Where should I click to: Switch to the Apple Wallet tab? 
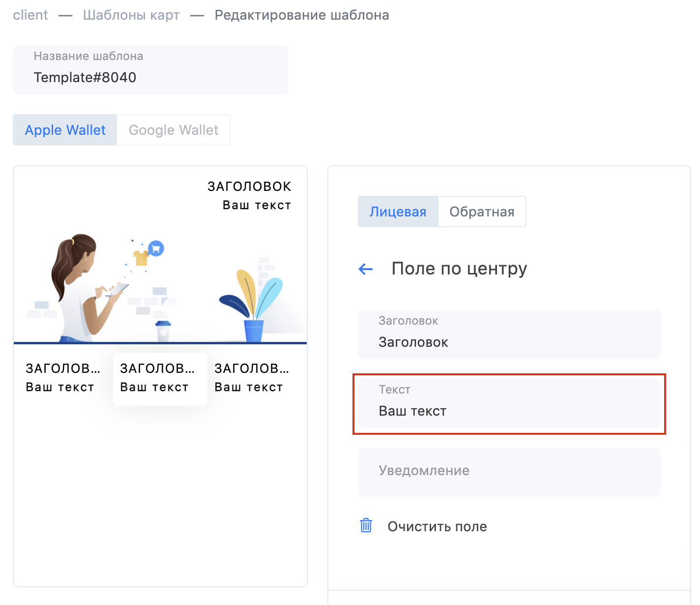pyautogui.click(x=65, y=130)
